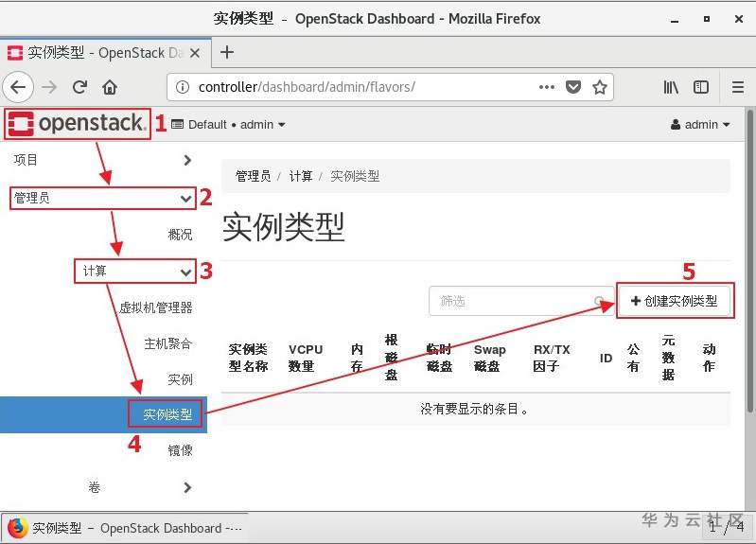Click the address bar URL
Image resolution: width=756 pixels, height=544 pixels.
pyautogui.click(x=307, y=87)
